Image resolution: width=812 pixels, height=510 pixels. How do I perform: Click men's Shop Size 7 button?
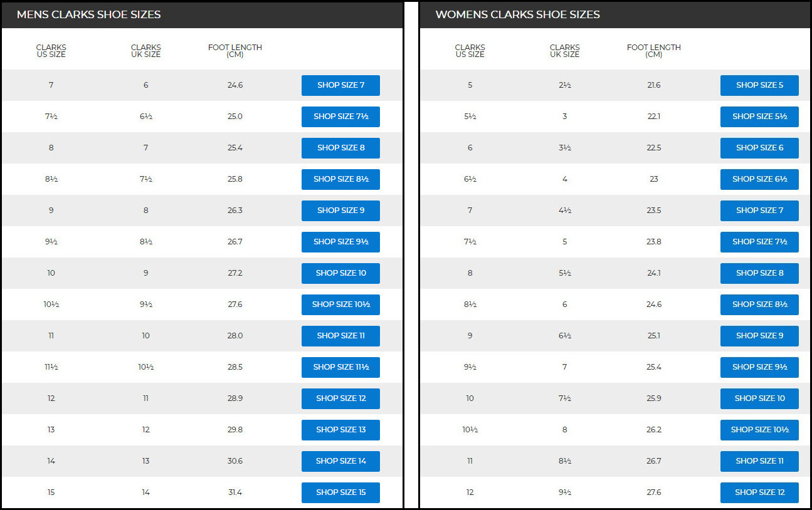tap(340, 85)
